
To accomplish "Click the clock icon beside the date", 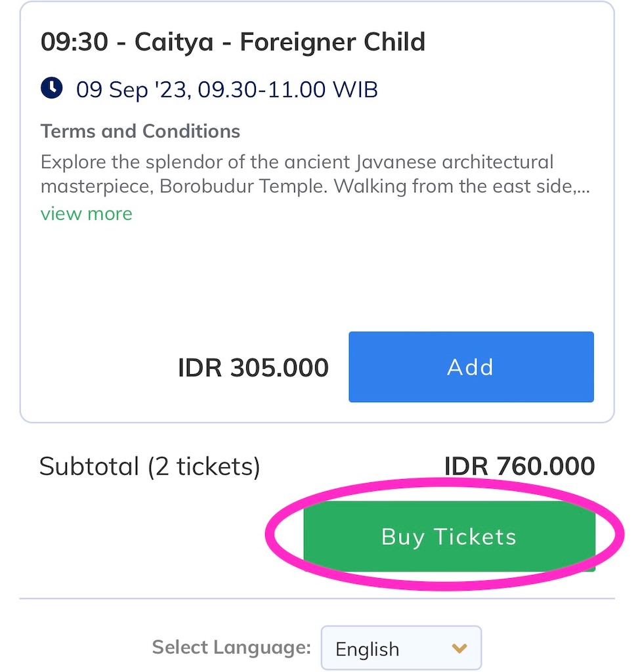I will [x=52, y=89].
